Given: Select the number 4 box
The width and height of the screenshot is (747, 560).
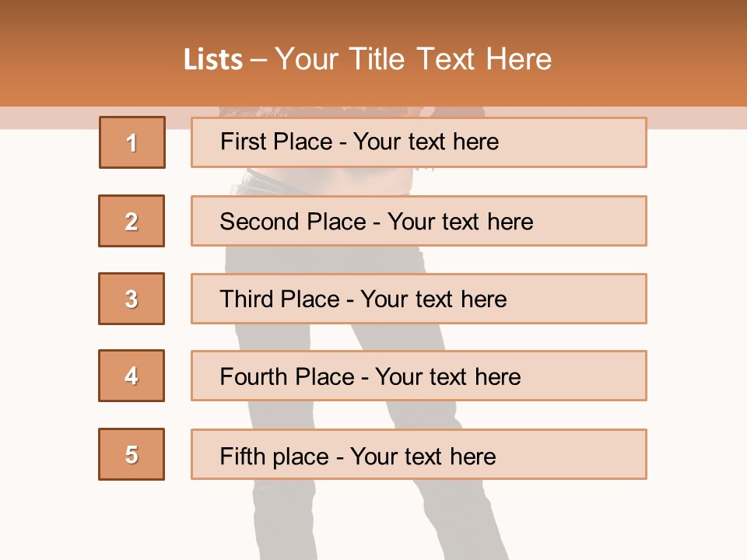Looking at the screenshot, I should pos(132,376).
